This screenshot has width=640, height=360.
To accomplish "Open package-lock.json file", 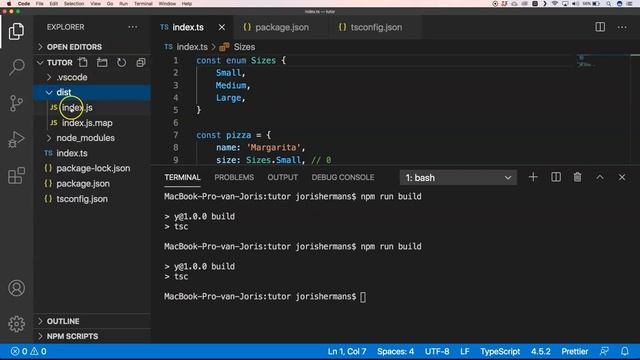I will 93,168.
